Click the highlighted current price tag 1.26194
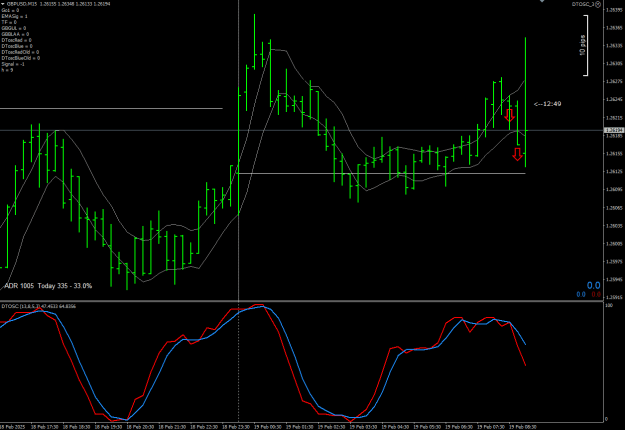Image resolution: width=625 pixels, height=430 pixels. tap(614, 130)
